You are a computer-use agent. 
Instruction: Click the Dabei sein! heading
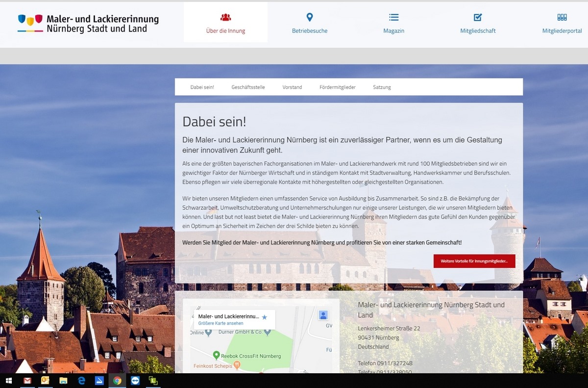point(214,122)
